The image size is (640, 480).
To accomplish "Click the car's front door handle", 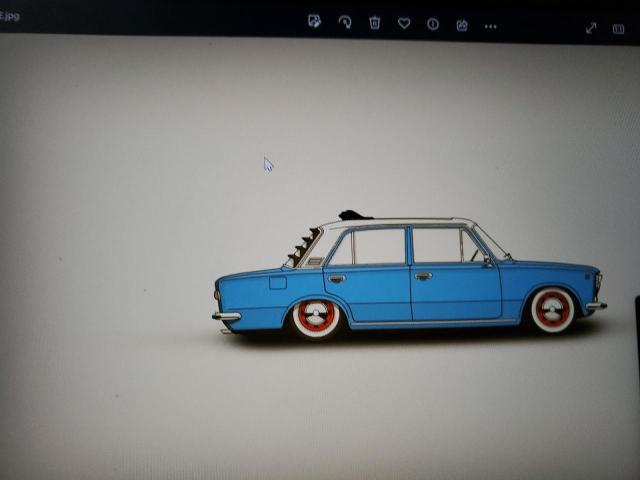I will pyautogui.click(x=423, y=276).
